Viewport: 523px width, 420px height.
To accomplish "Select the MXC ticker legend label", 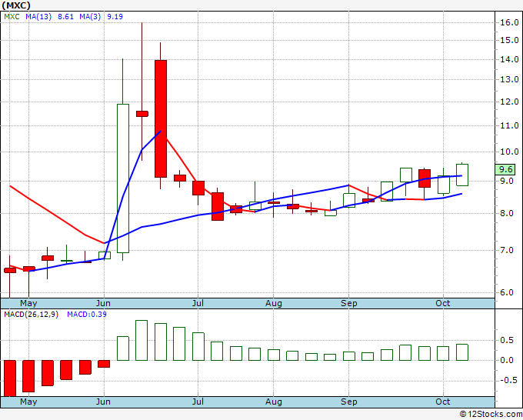I will (x=12, y=17).
